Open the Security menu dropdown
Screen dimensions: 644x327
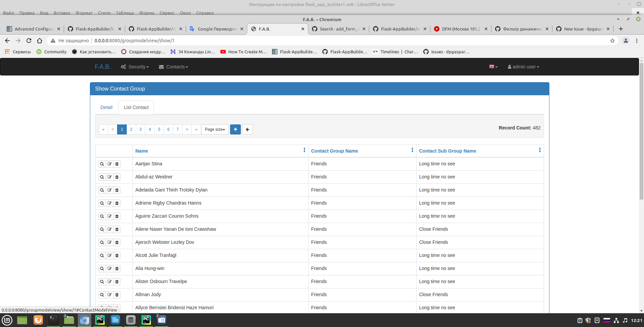(x=135, y=67)
